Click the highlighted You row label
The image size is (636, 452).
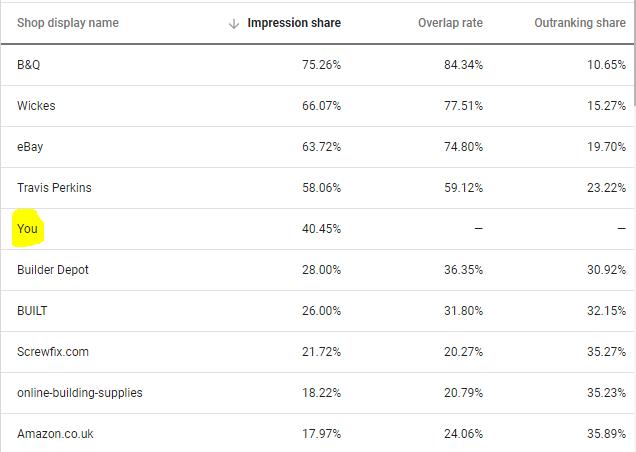pos(27,229)
